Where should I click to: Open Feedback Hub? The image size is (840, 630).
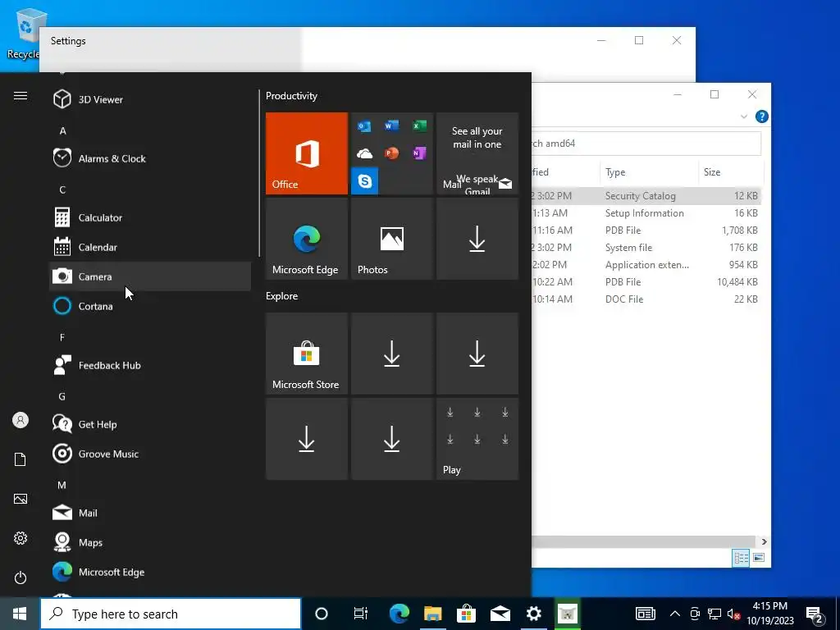tap(150, 365)
